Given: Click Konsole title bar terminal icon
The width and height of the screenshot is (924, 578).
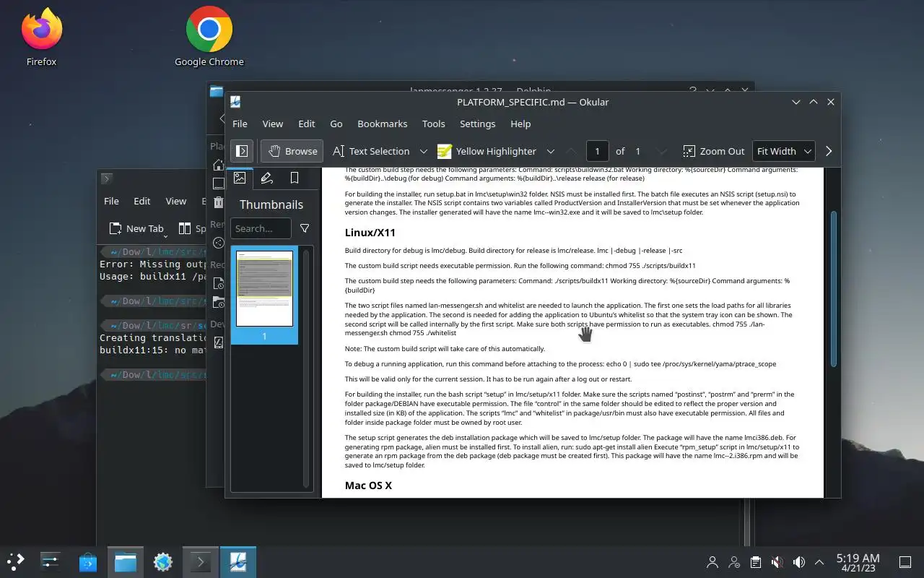Looking at the screenshot, I should click(106, 178).
